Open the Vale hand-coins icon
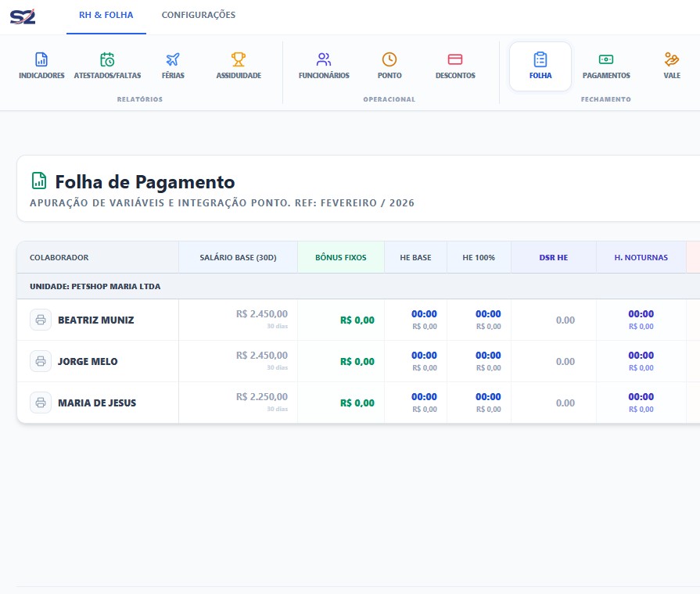 point(672,60)
